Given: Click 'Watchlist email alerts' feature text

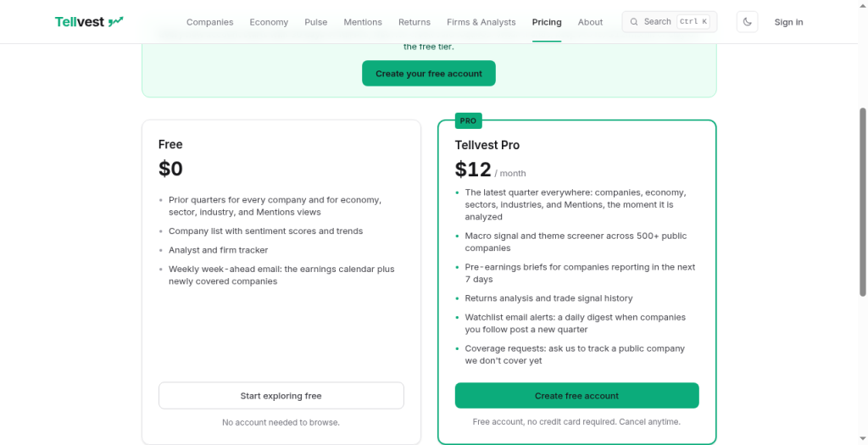Looking at the screenshot, I should pos(576,323).
